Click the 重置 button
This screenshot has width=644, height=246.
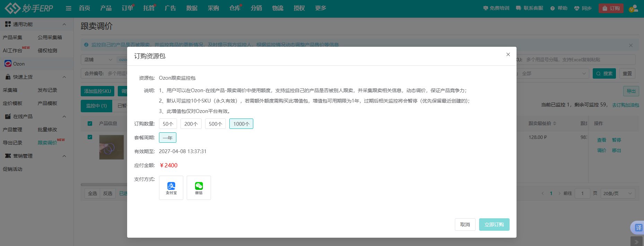(627, 73)
